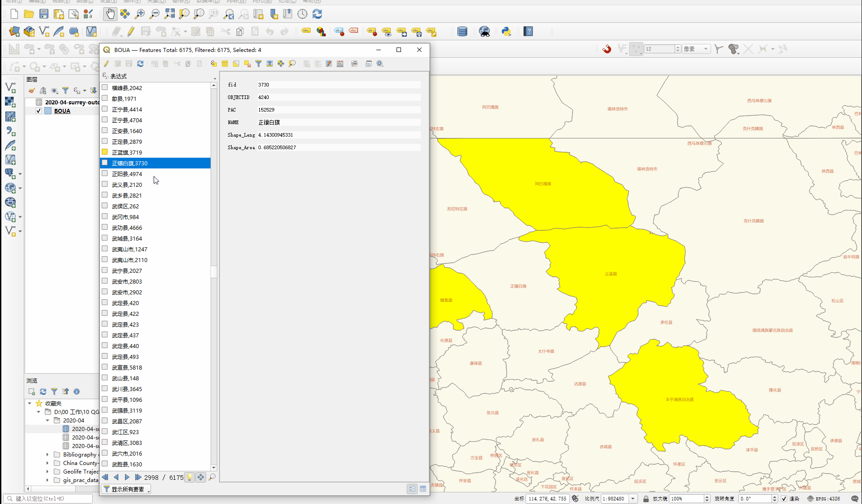Click the EPSG:4326 CRS button
Screen dimensions: 862x504
[x=824, y=499]
